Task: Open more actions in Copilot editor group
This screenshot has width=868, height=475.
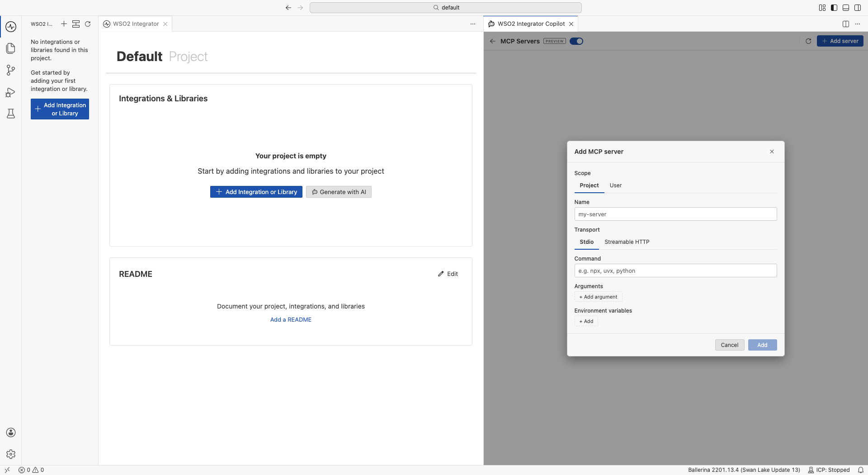Action: click(x=858, y=24)
